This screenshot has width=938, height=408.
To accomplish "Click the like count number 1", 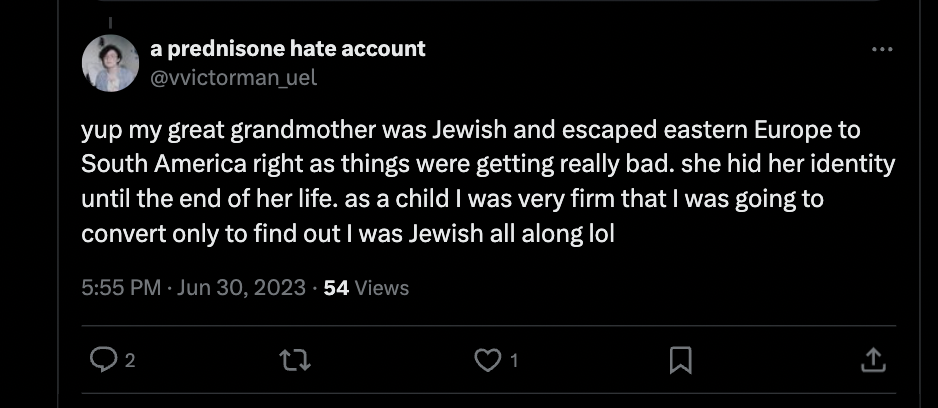I will pyautogui.click(x=514, y=361).
